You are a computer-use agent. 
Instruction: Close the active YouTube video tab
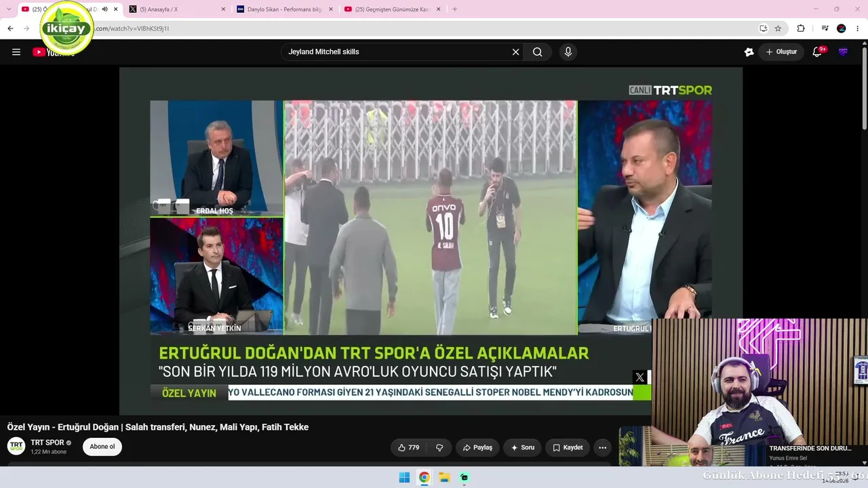click(116, 9)
